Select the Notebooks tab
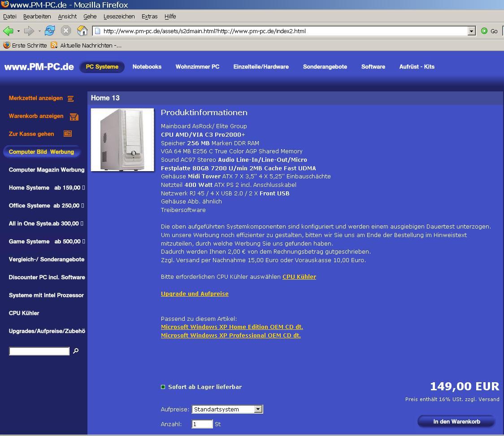The height and width of the screenshot is (436, 504). [x=147, y=67]
